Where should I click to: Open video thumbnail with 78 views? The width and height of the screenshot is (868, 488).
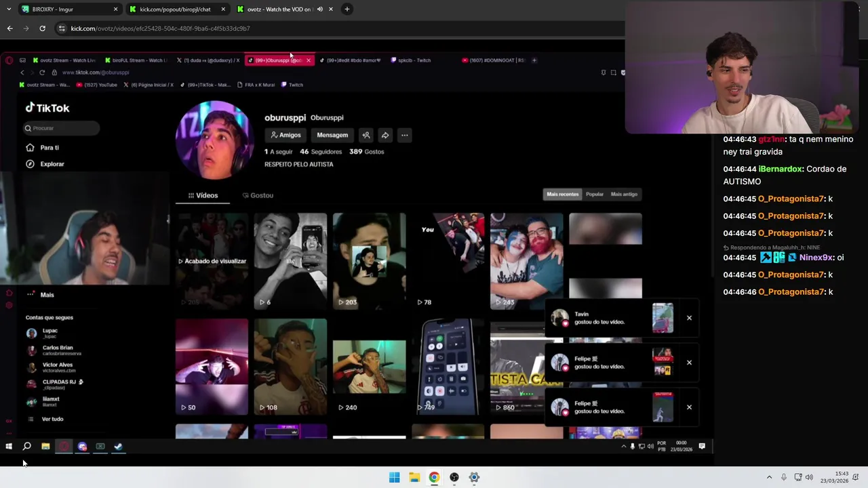[448, 261]
